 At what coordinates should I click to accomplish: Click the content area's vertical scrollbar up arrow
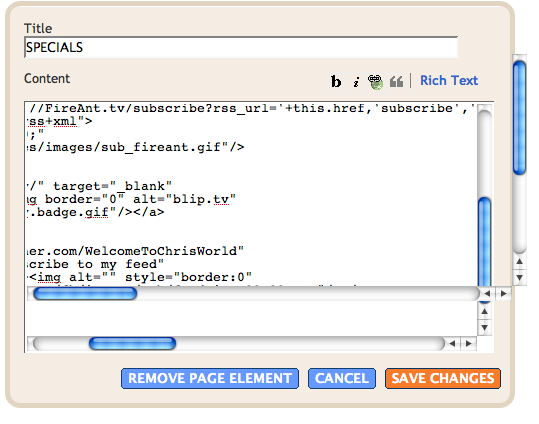point(485,311)
